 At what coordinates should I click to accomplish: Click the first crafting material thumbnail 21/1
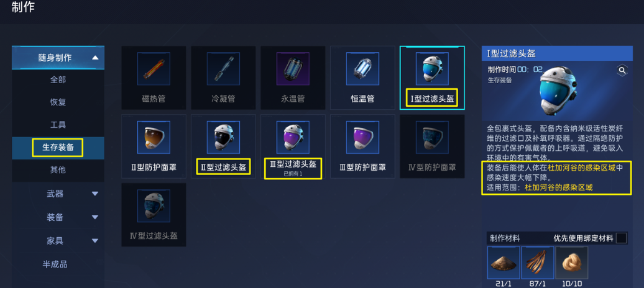pos(504,263)
